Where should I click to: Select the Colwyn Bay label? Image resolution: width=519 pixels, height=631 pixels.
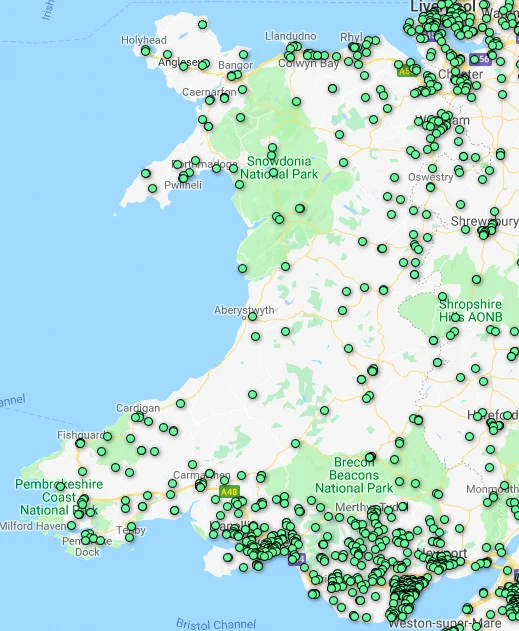coord(309,64)
